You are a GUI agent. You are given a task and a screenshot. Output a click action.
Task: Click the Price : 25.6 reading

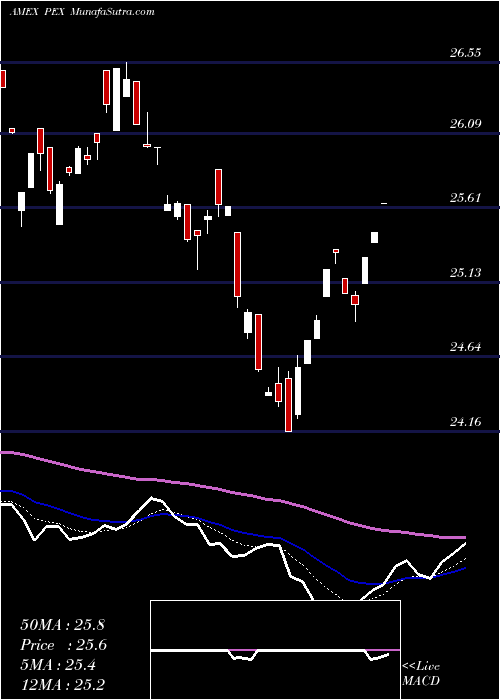[x=63, y=645]
